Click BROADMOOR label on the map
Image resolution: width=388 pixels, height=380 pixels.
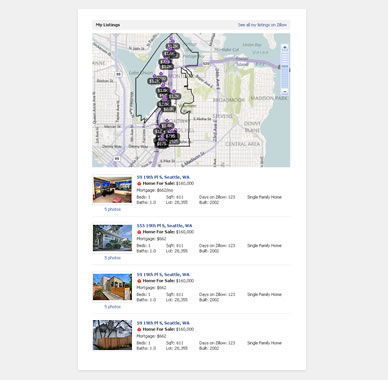229,100
